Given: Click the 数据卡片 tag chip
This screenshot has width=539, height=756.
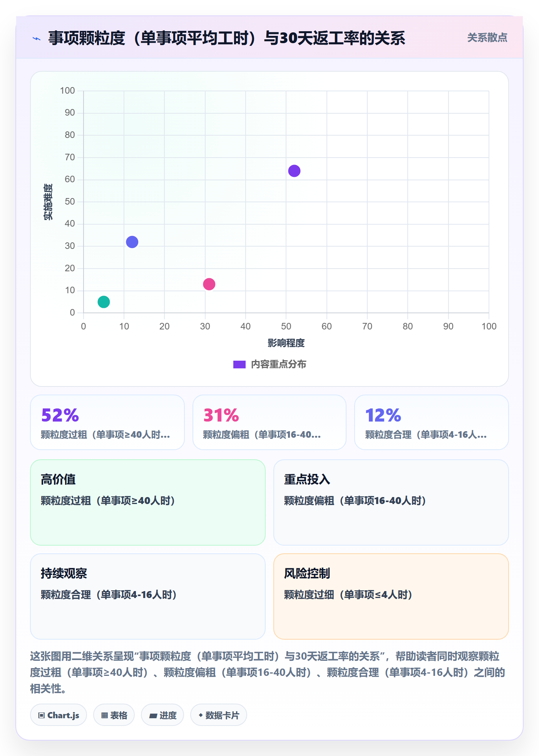Looking at the screenshot, I should pyautogui.click(x=219, y=715).
